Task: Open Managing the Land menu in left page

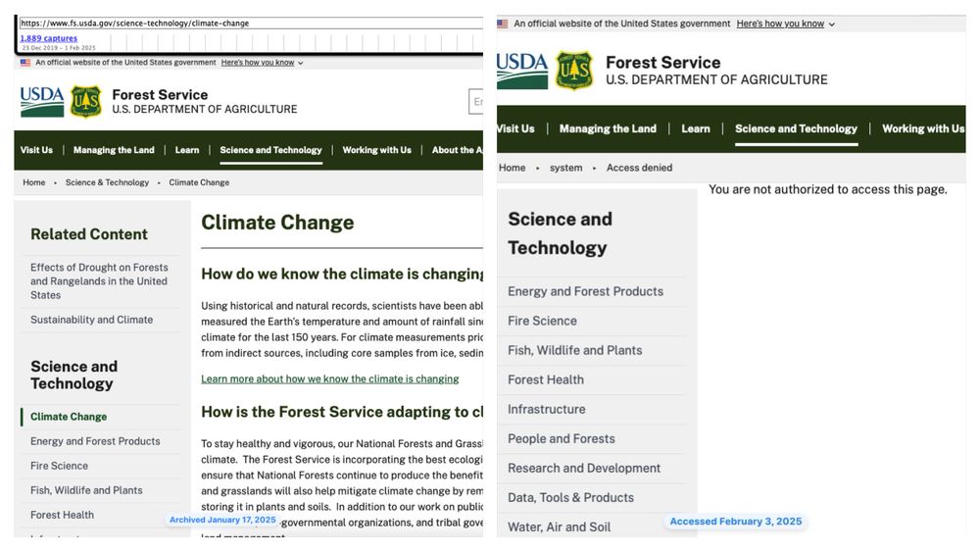Action: pyautogui.click(x=114, y=150)
